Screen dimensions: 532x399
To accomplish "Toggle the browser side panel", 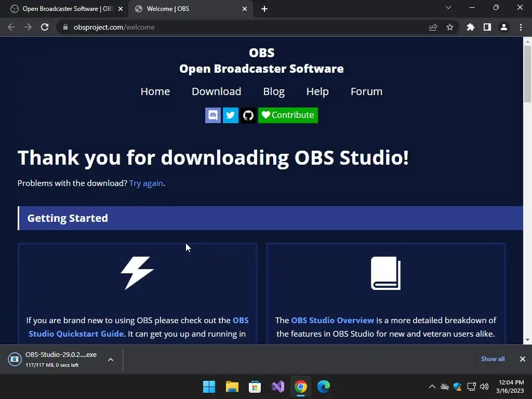I will click(487, 27).
